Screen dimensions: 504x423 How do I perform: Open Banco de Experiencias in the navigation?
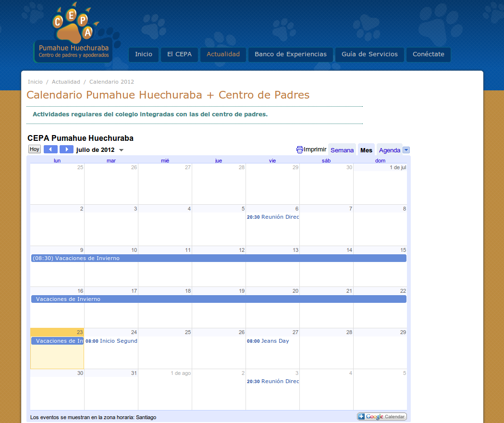[291, 54]
